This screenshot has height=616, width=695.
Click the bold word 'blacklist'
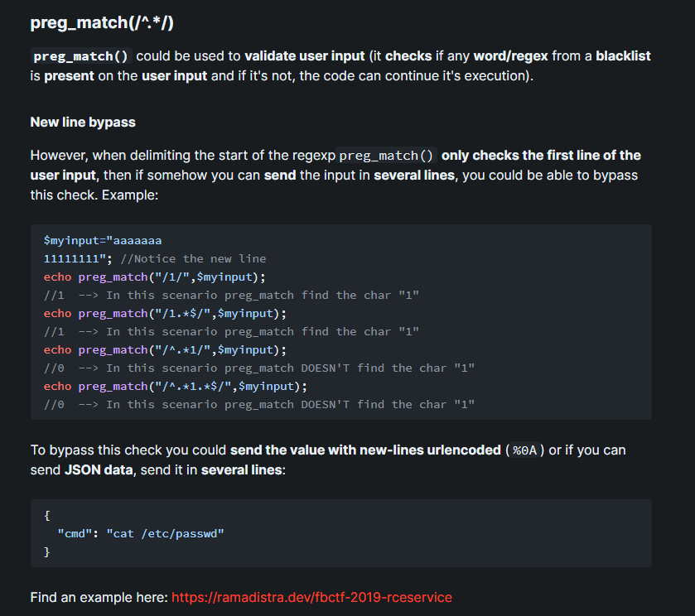623,56
